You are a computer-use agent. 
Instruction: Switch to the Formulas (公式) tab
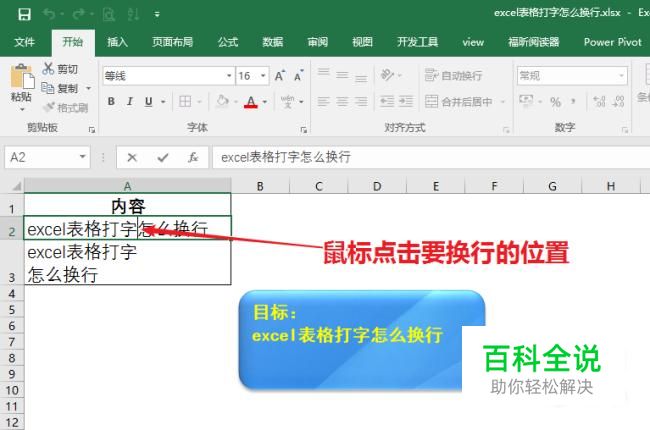pyautogui.click(x=228, y=42)
